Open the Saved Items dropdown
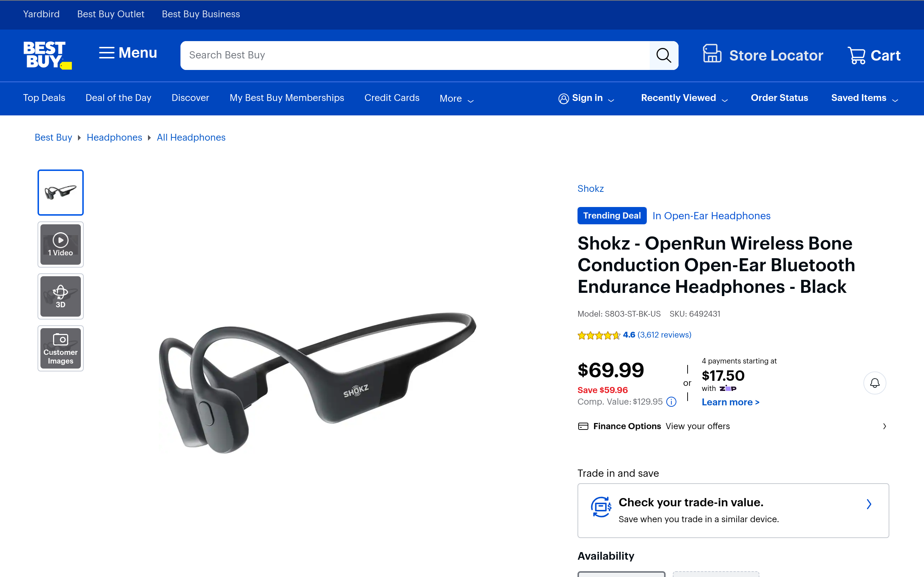Screen dimensions: 924x577 (864, 98)
